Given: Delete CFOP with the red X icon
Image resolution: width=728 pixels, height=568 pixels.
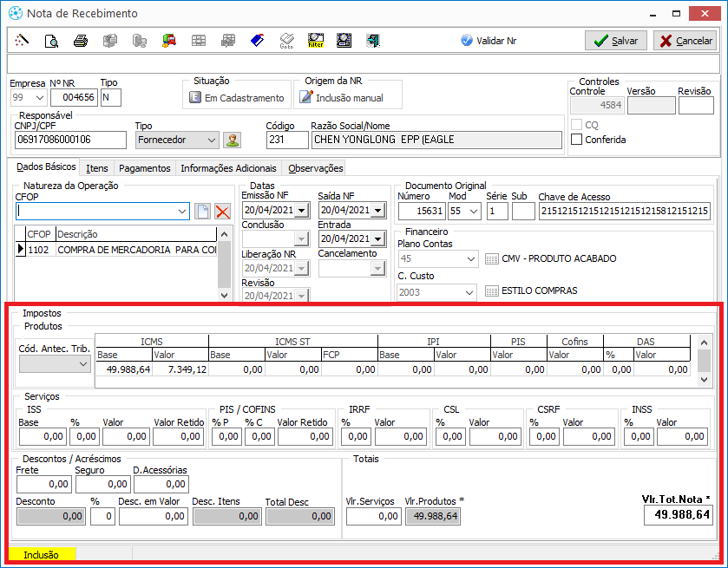Looking at the screenshot, I should (x=223, y=211).
